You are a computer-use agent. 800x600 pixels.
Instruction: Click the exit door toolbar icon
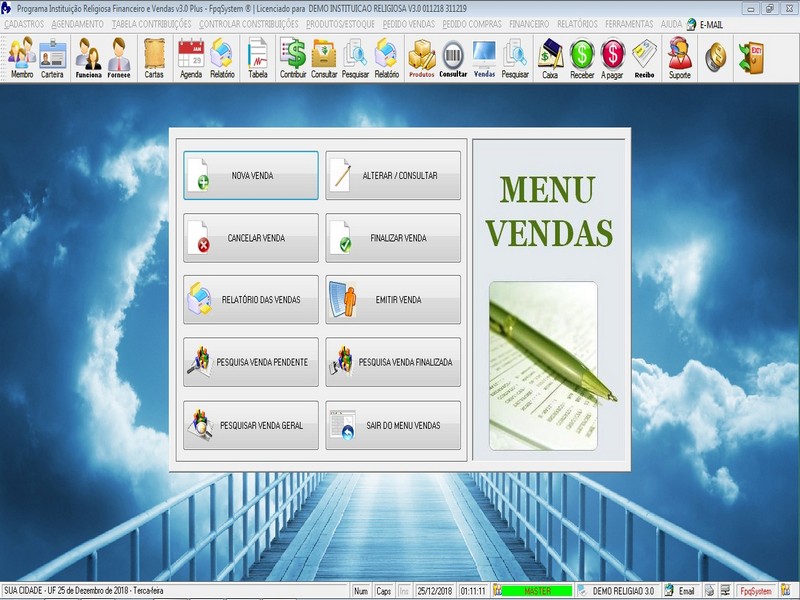click(x=751, y=57)
